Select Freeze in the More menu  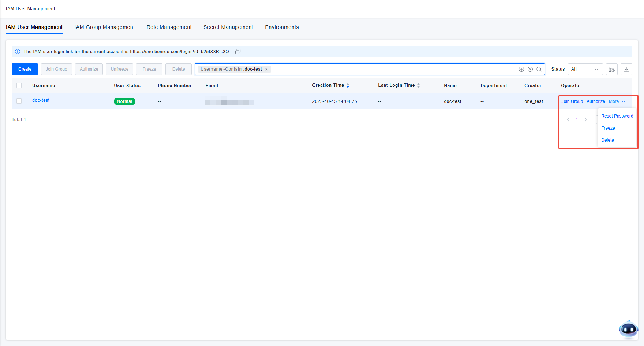[608, 128]
